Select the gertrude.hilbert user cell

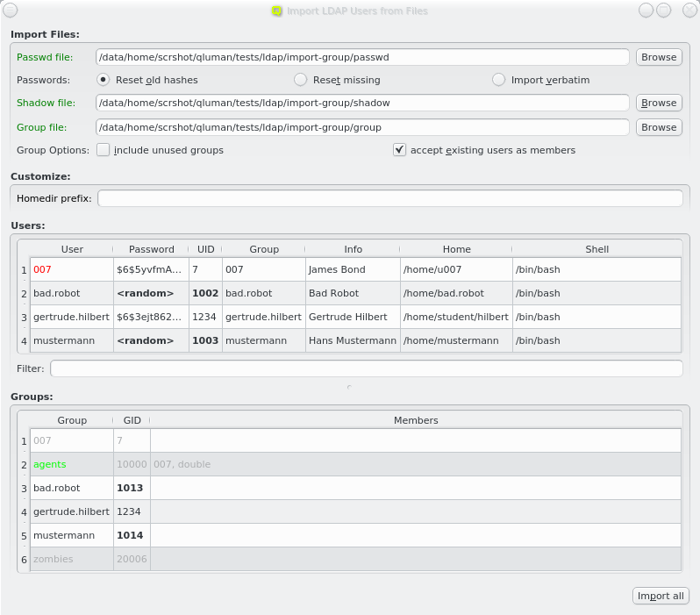click(x=72, y=317)
